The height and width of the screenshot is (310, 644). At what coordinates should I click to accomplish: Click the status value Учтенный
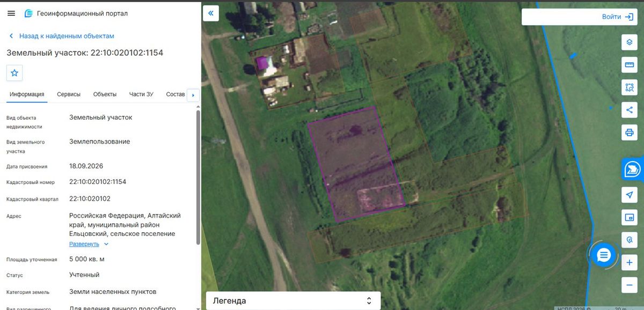coord(84,275)
